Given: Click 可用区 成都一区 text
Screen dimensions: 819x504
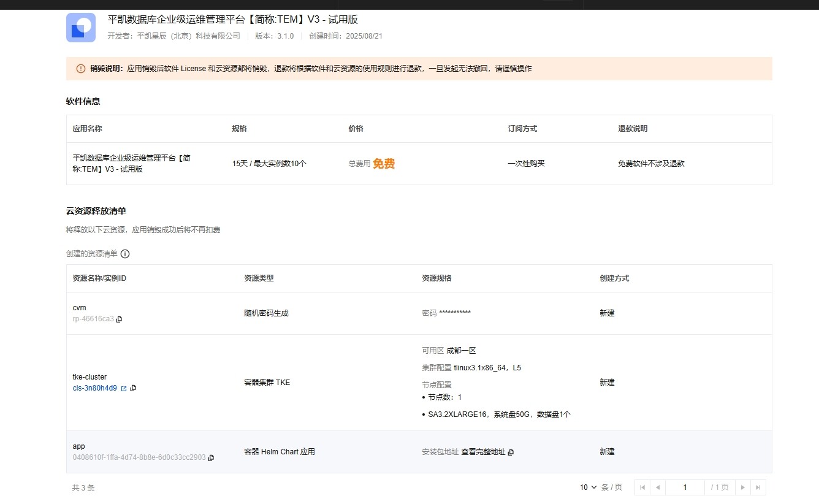Looking at the screenshot, I should (449, 351).
